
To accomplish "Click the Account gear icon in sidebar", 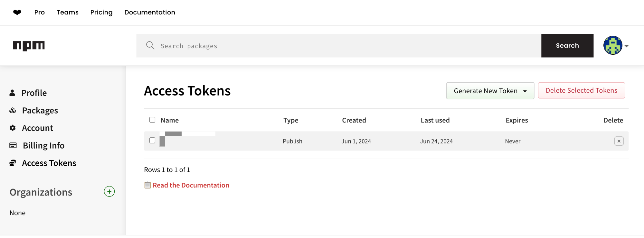I will [x=13, y=128].
